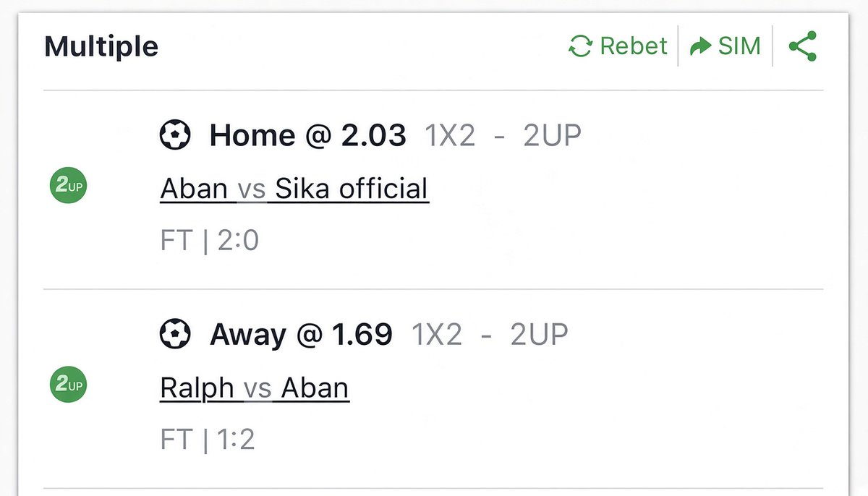This screenshot has width=868, height=496.
Task: Click the grey 2UP text after Away @ 1.69
Action: [x=540, y=334]
